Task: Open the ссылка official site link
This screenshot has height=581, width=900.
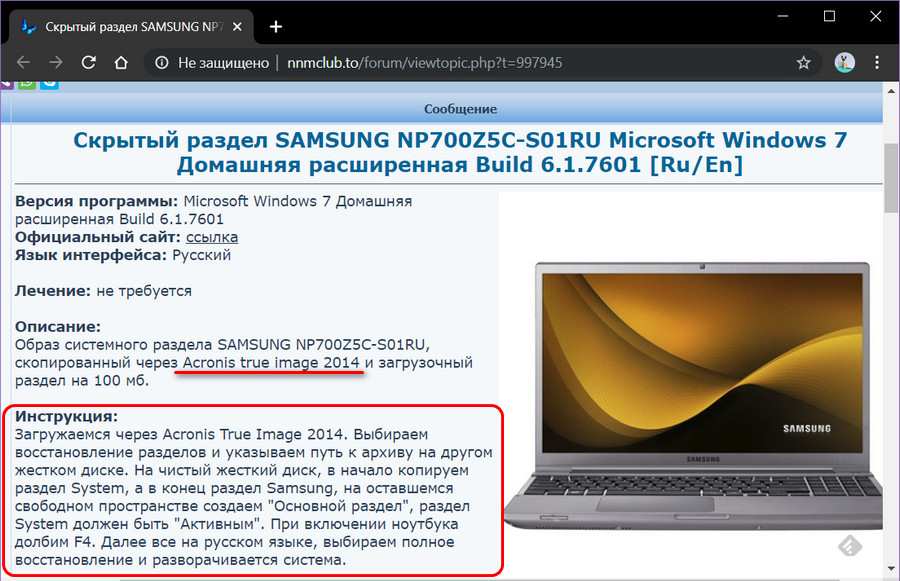Action: tap(212, 237)
